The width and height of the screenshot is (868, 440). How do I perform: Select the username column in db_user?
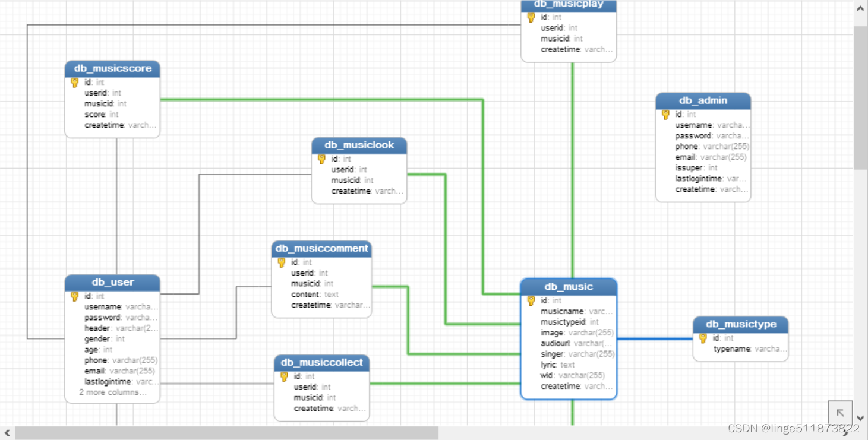[x=121, y=307]
